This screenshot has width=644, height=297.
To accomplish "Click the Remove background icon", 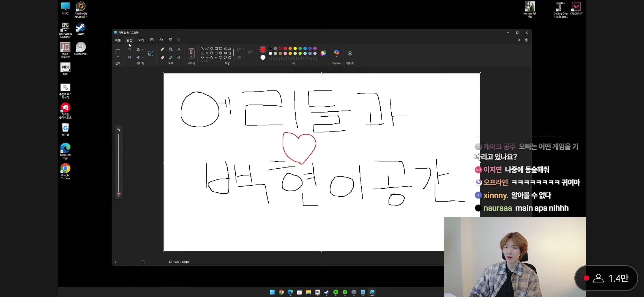I will pos(130,57).
